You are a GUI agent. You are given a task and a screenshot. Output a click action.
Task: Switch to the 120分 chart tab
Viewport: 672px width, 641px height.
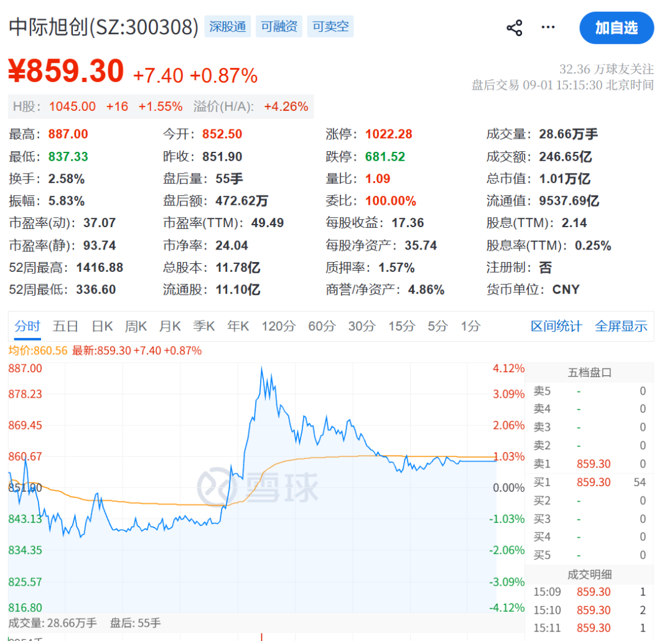(x=279, y=326)
